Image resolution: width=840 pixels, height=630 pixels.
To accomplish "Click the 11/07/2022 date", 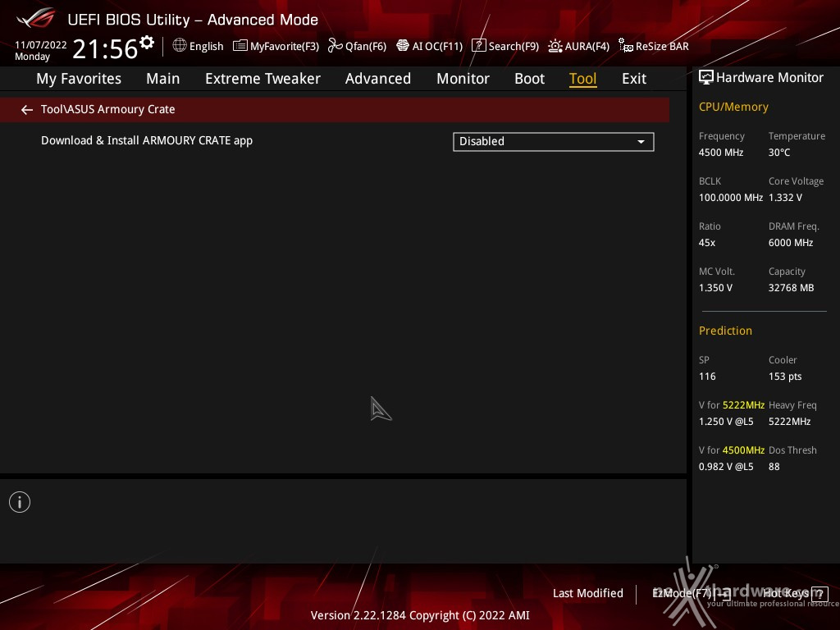I will coord(41,45).
